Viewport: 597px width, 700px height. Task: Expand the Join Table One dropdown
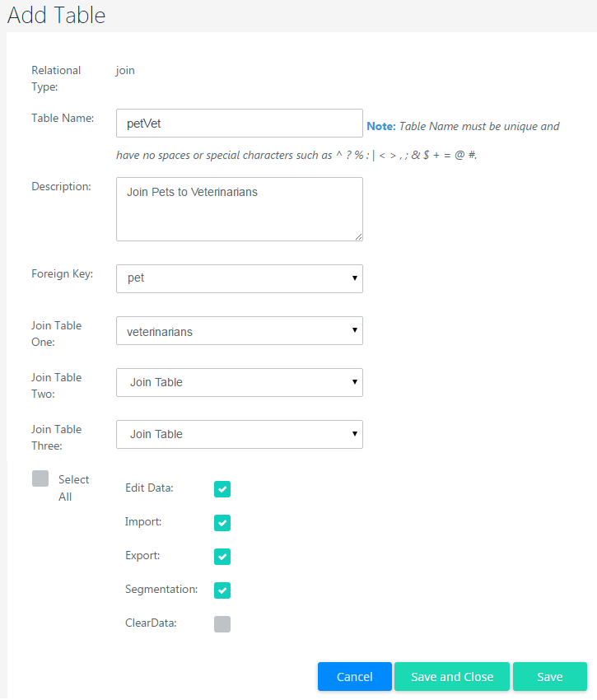[x=239, y=331]
